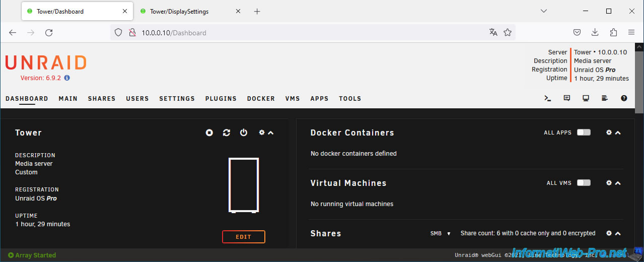
Task: Toggle the ALL VMS switch
Action: click(584, 183)
